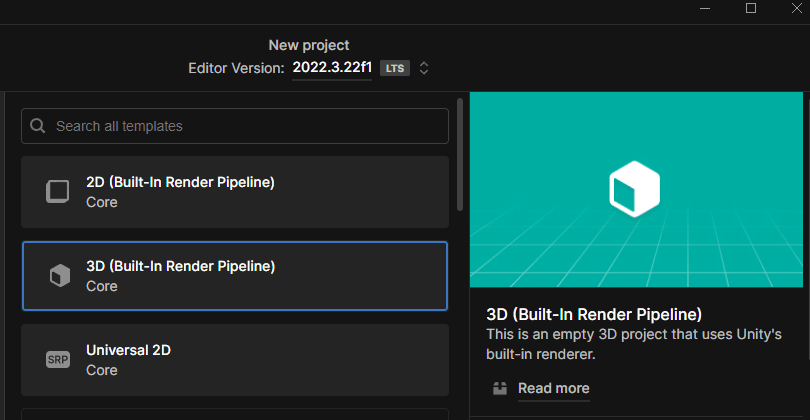810x420 pixels.
Task: Open the Read more link
Action: 553,388
